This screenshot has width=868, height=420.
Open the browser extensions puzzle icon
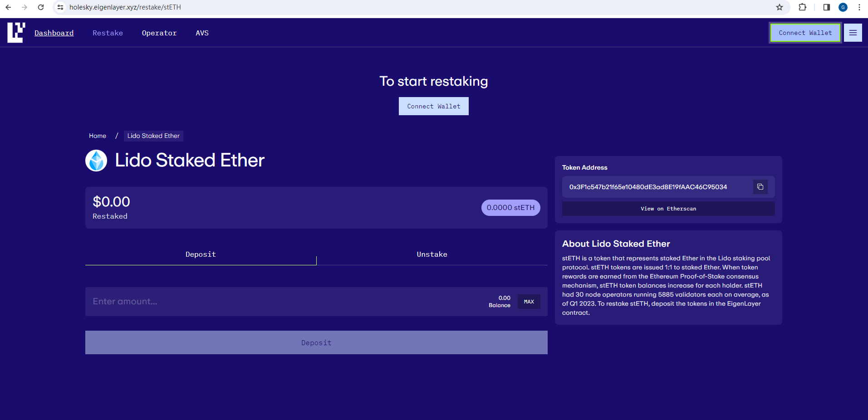tap(802, 7)
